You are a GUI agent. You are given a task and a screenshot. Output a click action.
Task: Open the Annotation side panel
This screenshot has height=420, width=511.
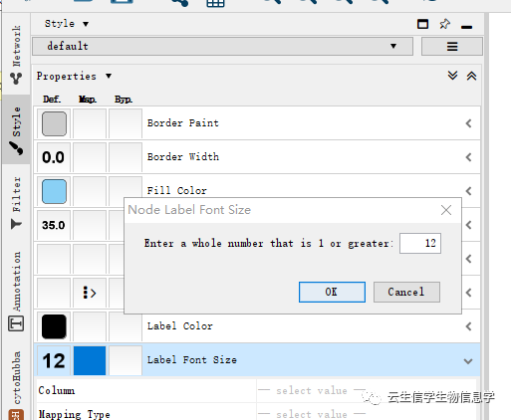pyautogui.click(x=16, y=291)
